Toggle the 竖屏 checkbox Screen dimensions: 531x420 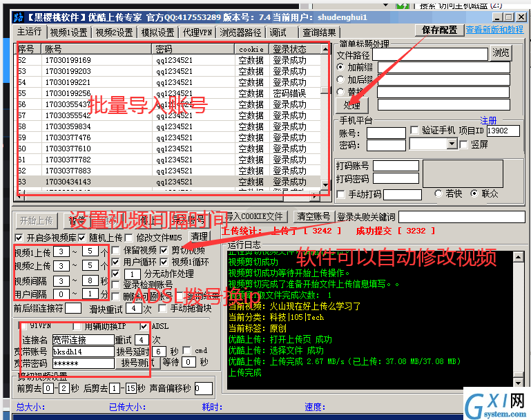coord(463,144)
